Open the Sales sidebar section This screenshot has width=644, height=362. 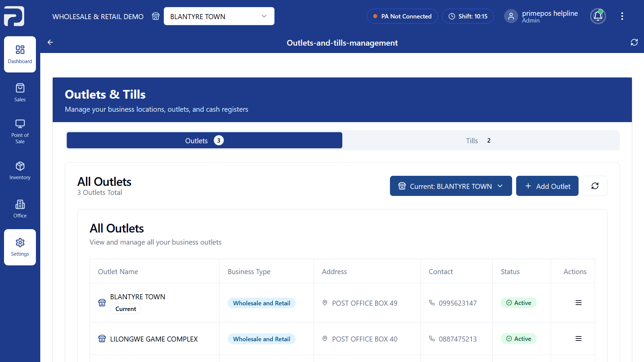coord(20,93)
